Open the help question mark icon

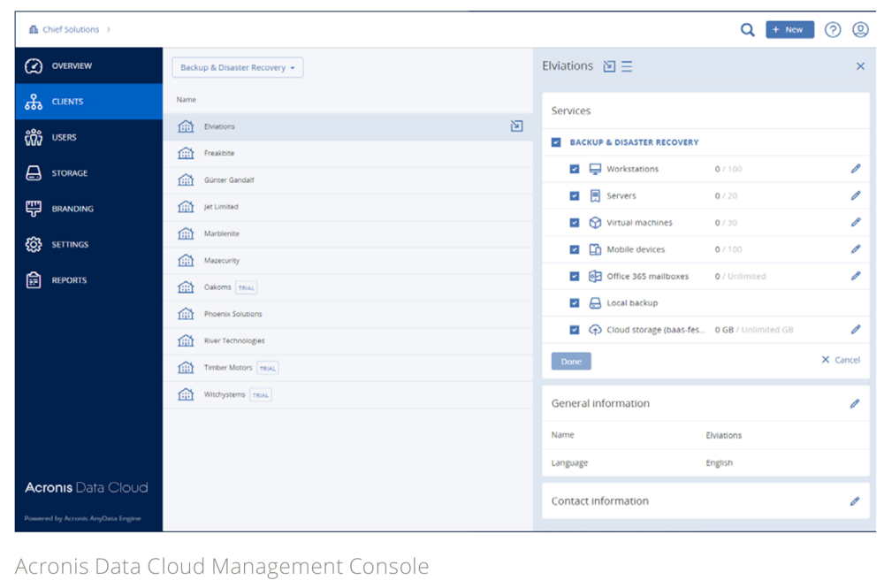(832, 30)
